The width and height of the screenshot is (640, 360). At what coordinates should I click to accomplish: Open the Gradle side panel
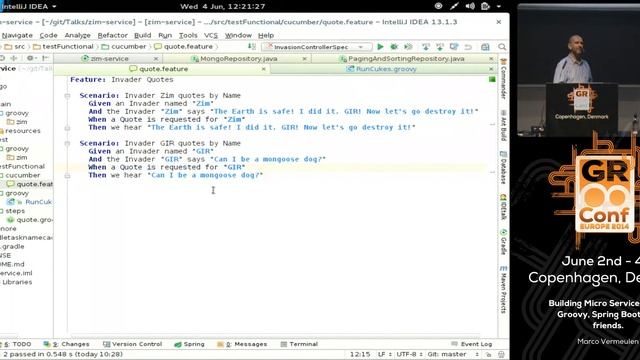coord(503,242)
